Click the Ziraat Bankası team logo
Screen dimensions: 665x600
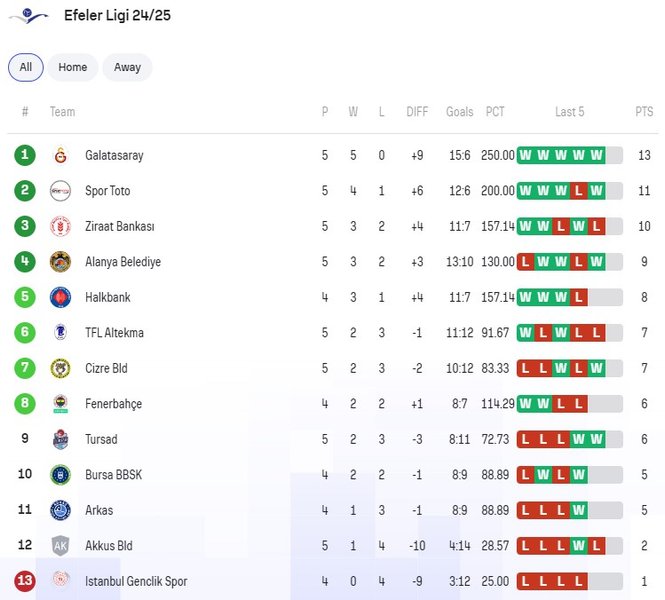pyautogui.click(x=60, y=227)
